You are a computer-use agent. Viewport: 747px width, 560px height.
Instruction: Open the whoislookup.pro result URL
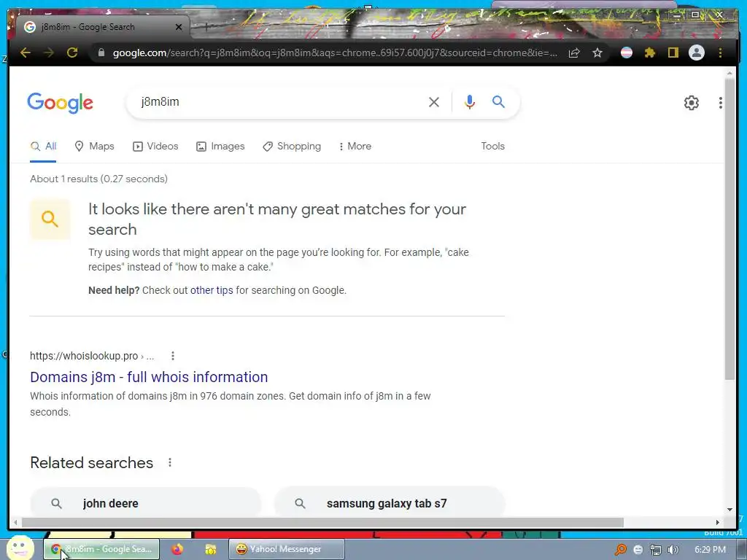(92, 356)
